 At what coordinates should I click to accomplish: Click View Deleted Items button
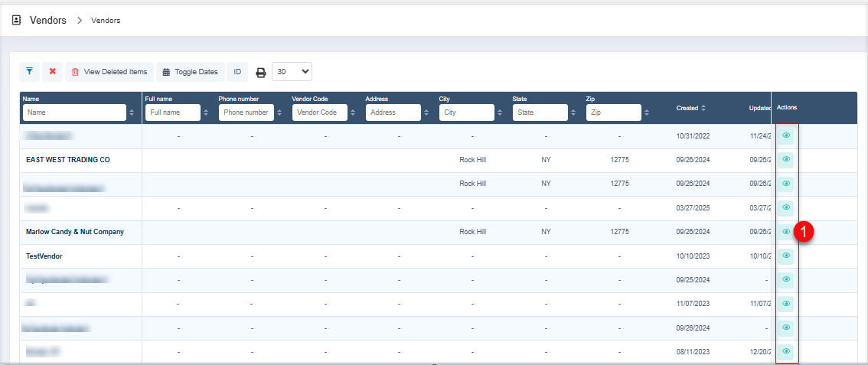(109, 72)
